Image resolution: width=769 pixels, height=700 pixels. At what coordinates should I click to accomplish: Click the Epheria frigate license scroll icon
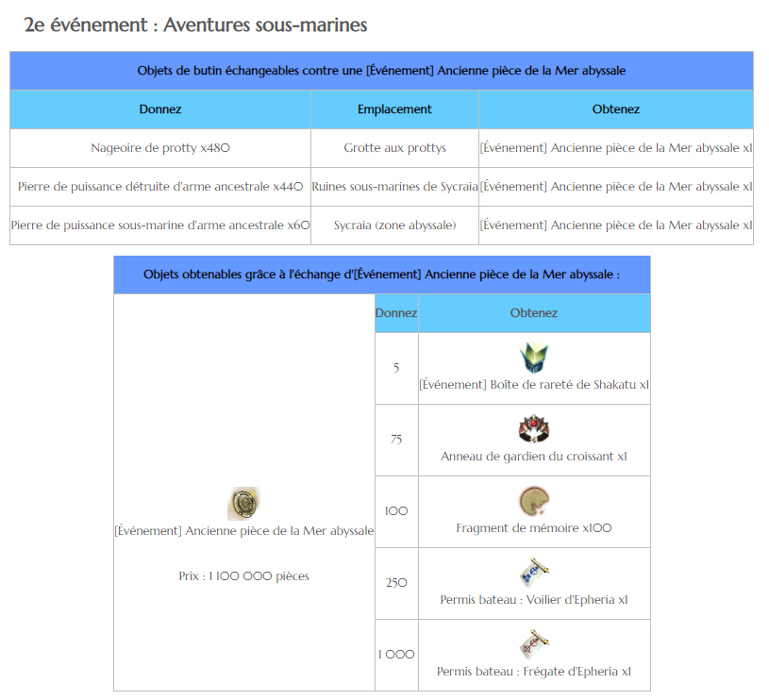tap(534, 644)
